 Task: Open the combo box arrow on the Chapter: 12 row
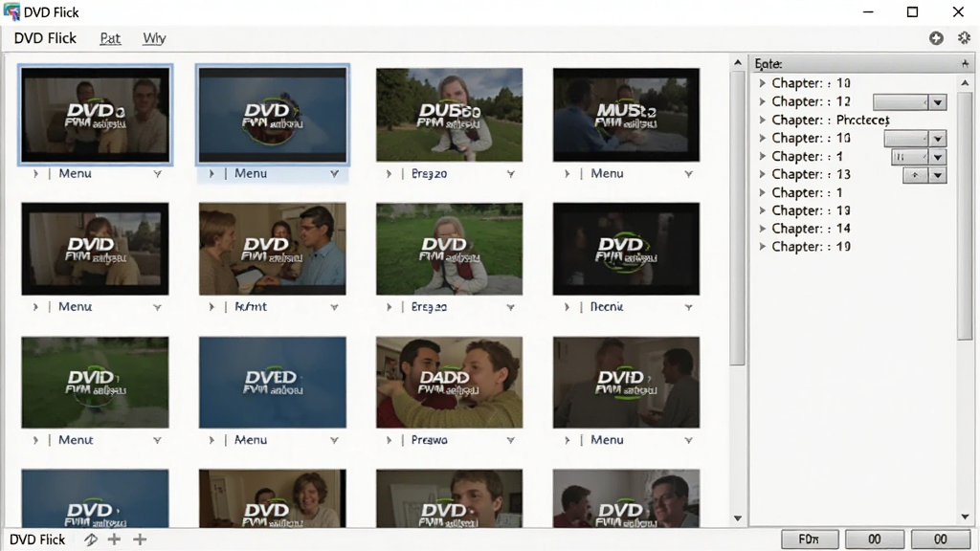click(x=938, y=102)
